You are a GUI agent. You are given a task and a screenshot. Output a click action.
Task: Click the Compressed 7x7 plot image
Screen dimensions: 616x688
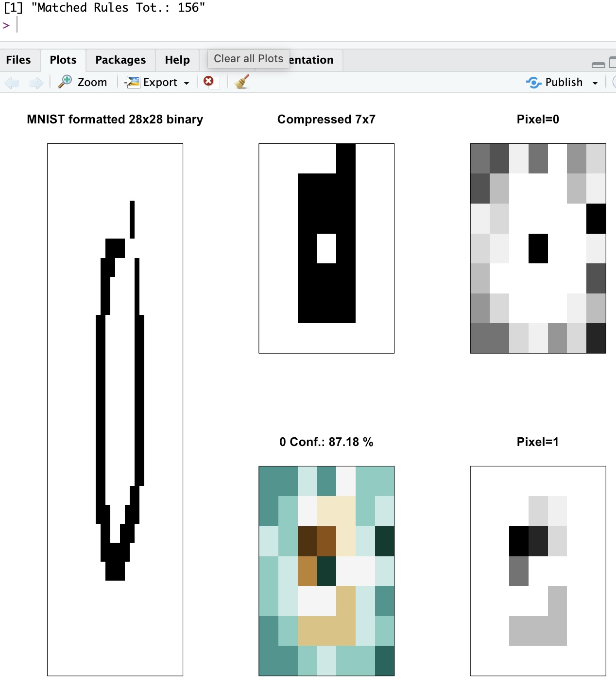(x=326, y=248)
